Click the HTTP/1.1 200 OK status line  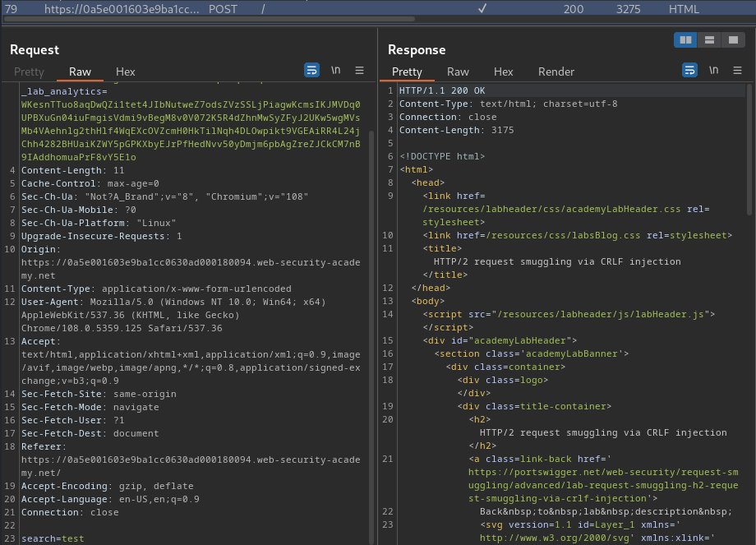tap(442, 90)
